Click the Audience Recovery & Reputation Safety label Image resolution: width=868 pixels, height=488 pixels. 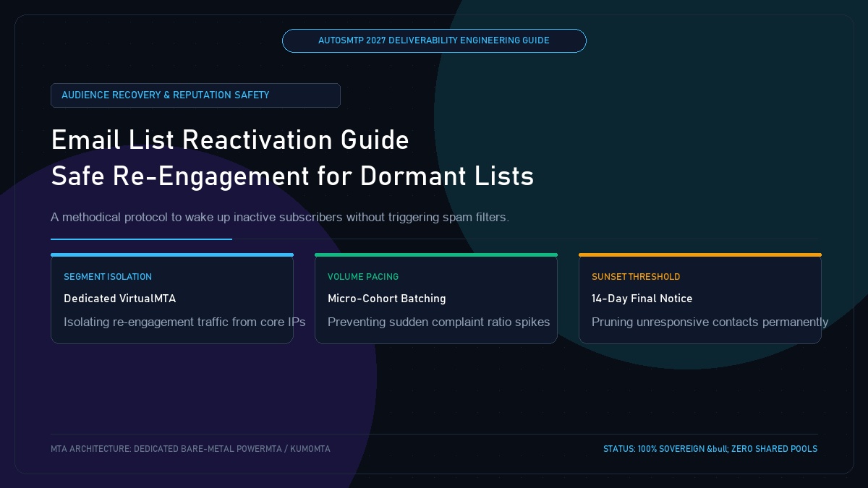(195, 95)
